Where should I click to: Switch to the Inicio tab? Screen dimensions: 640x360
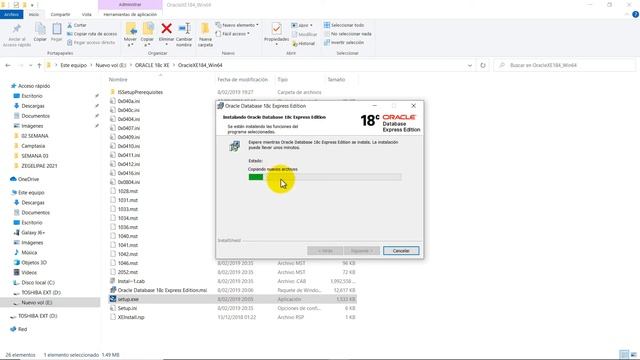click(34, 14)
